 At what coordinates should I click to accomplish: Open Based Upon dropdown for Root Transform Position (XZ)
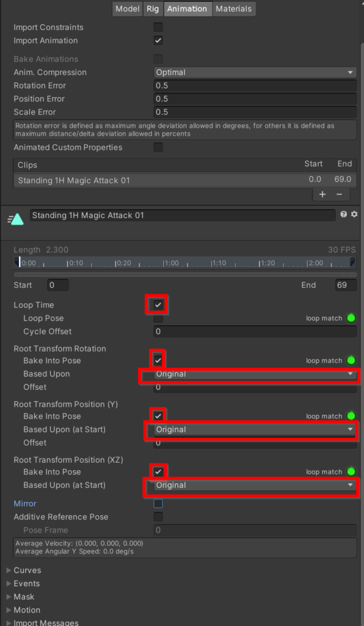click(255, 485)
